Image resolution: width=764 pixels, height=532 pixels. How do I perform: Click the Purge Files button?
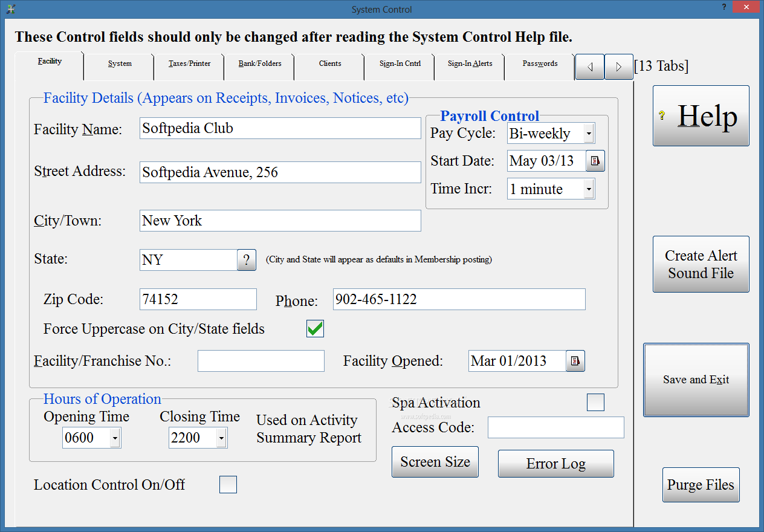pyautogui.click(x=701, y=485)
